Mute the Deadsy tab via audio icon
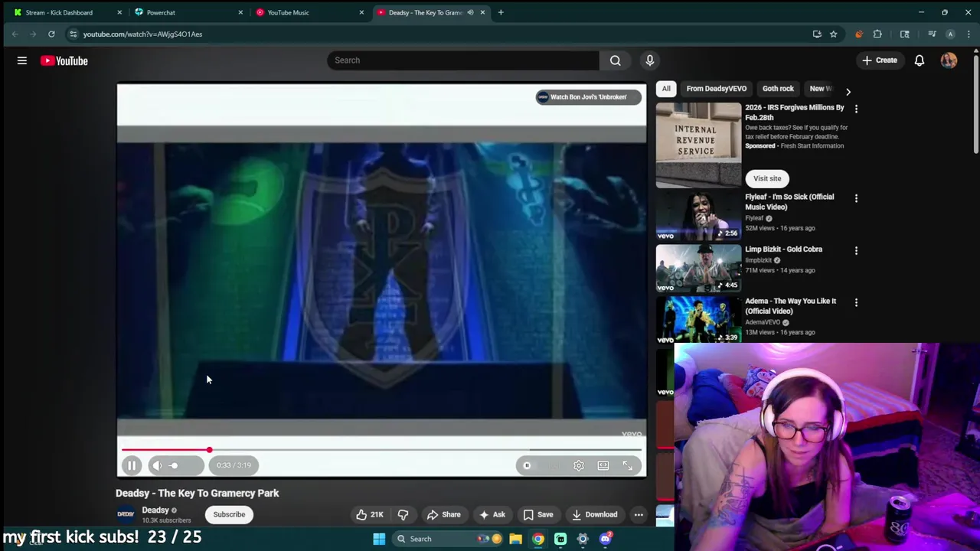This screenshot has height=551, width=980. click(x=470, y=12)
